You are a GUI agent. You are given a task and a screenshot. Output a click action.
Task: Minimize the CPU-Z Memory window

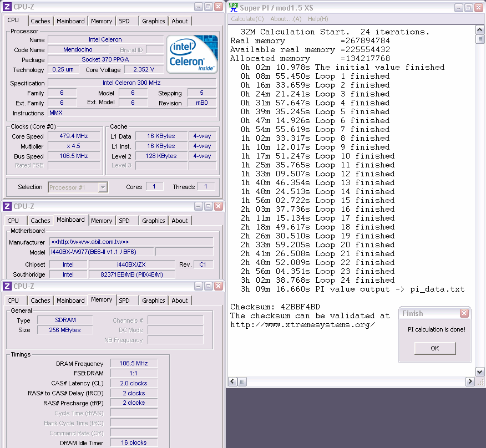(x=199, y=286)
